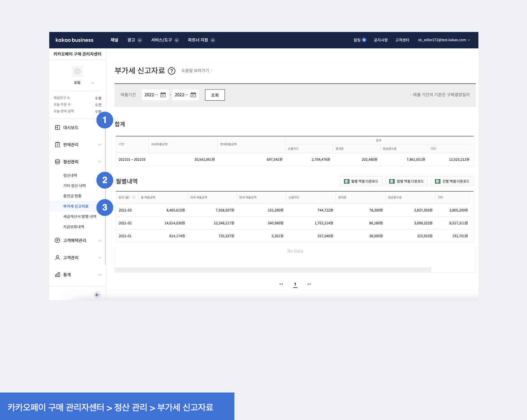The height and width of the screenshot is (420, 527).
Task: Click the horizontal table scrollbar
Action: [273, 270]
